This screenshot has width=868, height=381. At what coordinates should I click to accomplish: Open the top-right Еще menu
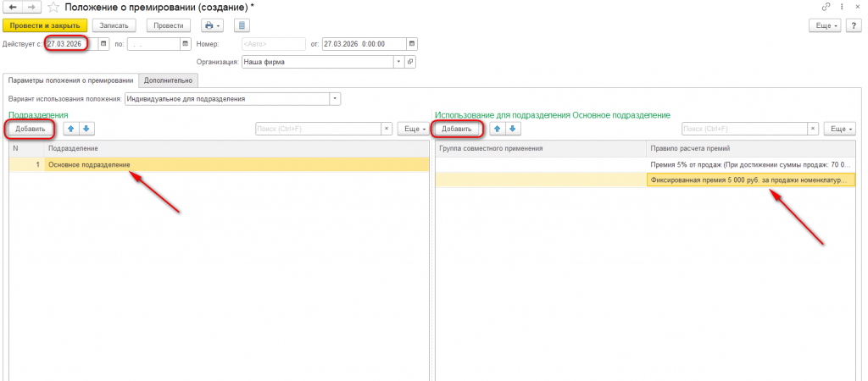826,25
